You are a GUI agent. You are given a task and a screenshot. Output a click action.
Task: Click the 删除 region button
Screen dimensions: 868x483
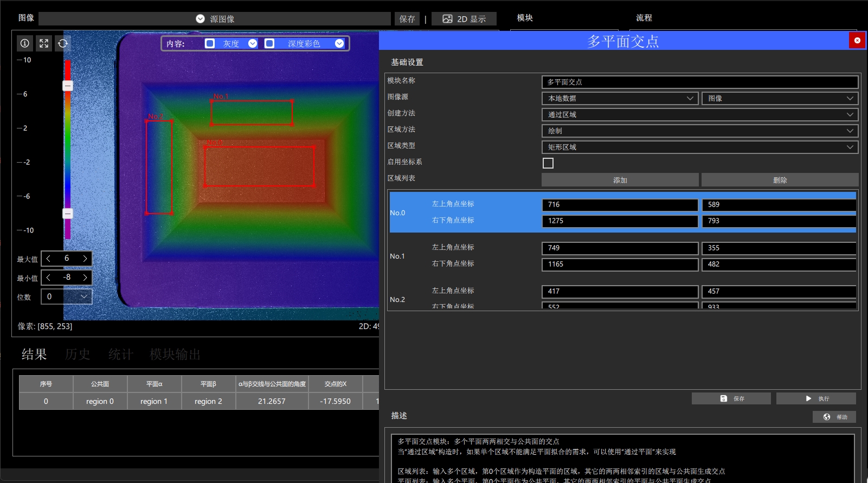tap(780, 180)
